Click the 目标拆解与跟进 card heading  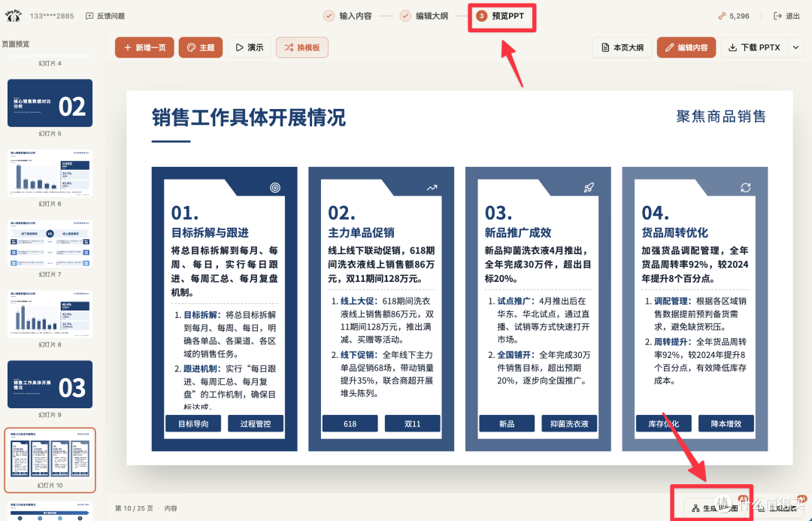coord(210,232)
